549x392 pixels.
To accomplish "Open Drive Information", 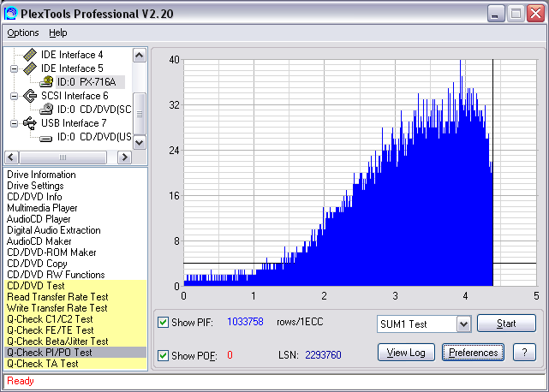I will coord(41,175).
